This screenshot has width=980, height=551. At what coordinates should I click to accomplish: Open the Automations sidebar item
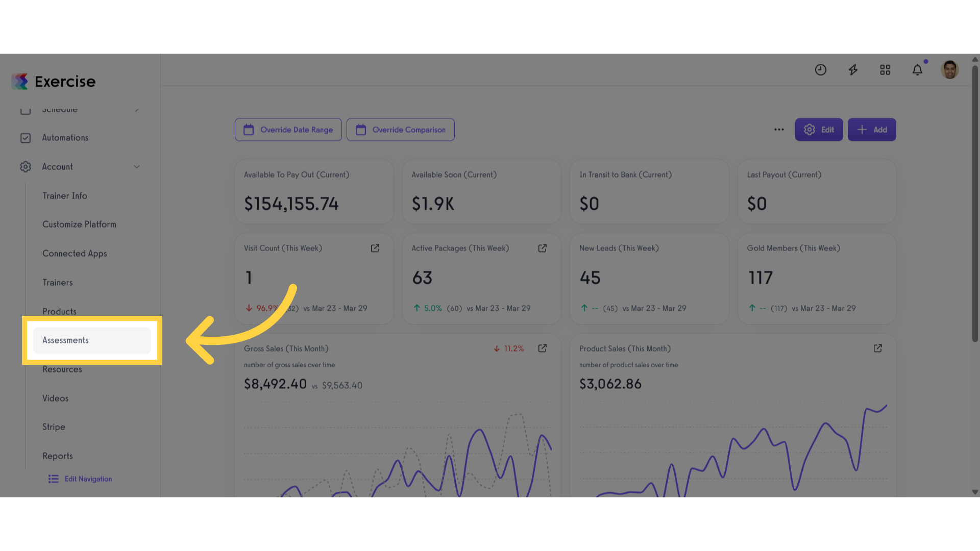point(65,138)
